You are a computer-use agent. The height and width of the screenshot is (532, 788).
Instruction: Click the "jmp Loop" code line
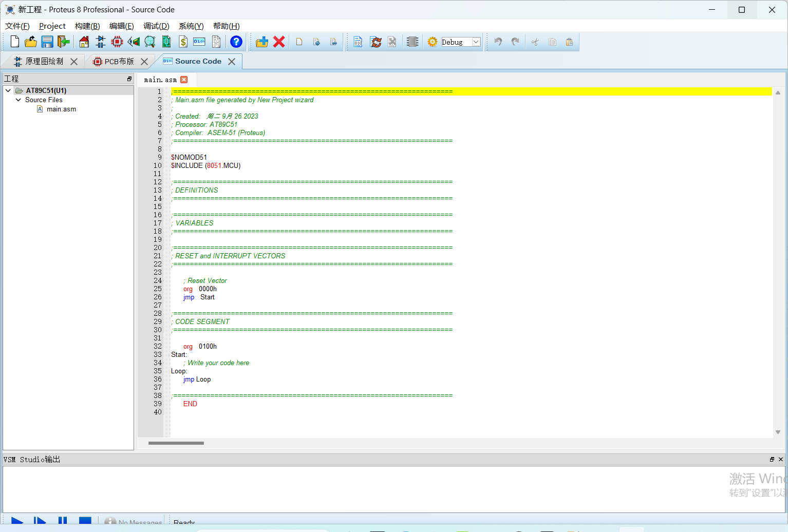tap(197, 379)
